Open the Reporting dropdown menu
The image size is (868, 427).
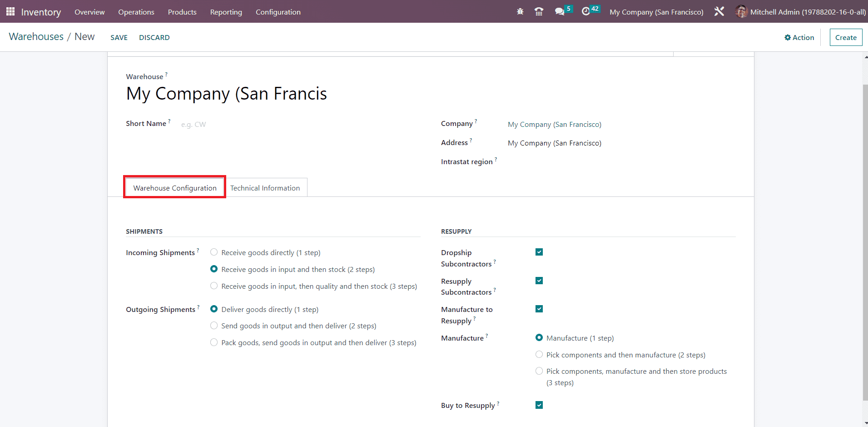coord(226,12)
